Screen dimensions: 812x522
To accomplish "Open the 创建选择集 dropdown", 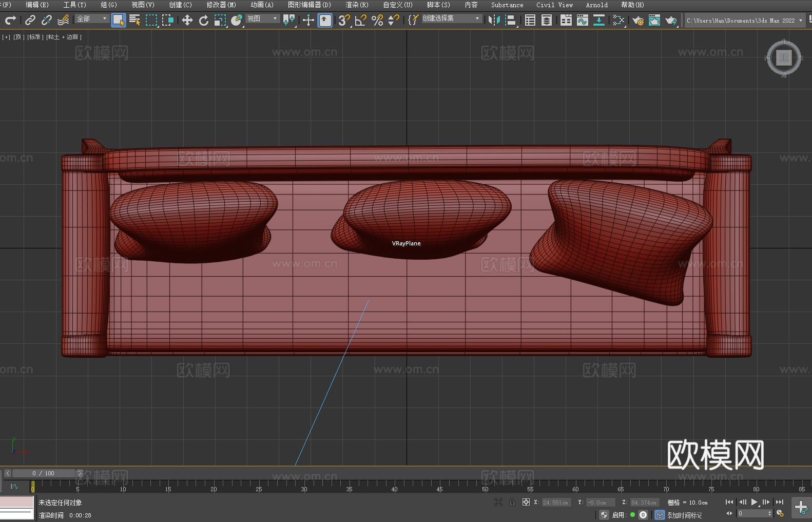I will coord(452,18).
